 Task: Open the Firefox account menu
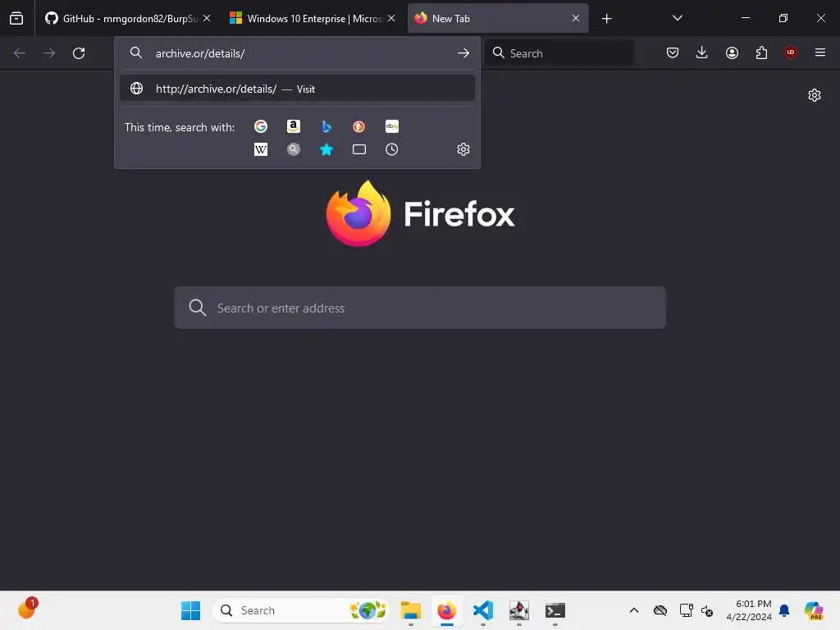[732, 52]
